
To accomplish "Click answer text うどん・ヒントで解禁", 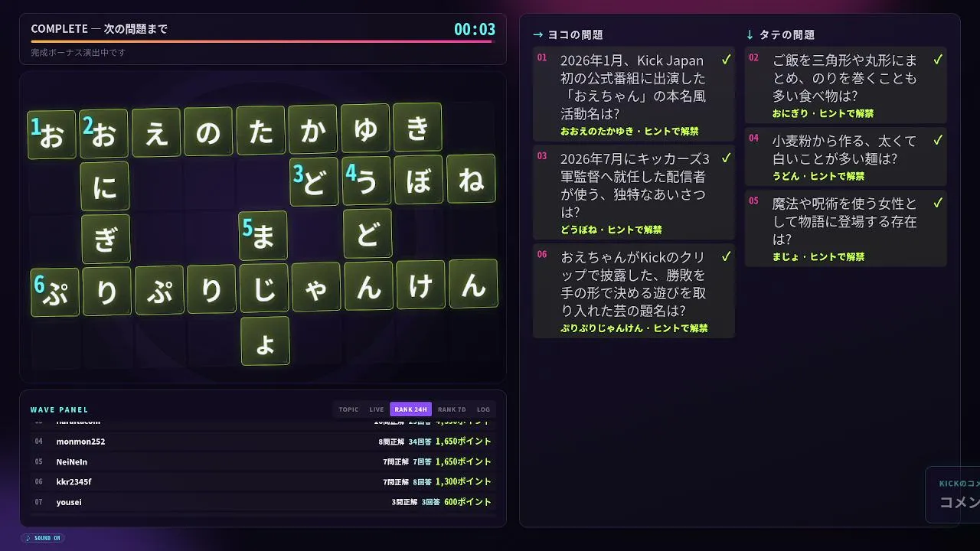I will (x=818, y=176).
